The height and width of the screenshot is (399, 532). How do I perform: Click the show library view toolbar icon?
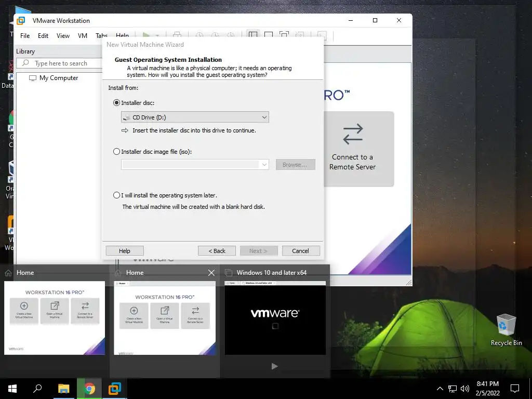(x=253, y=35)
